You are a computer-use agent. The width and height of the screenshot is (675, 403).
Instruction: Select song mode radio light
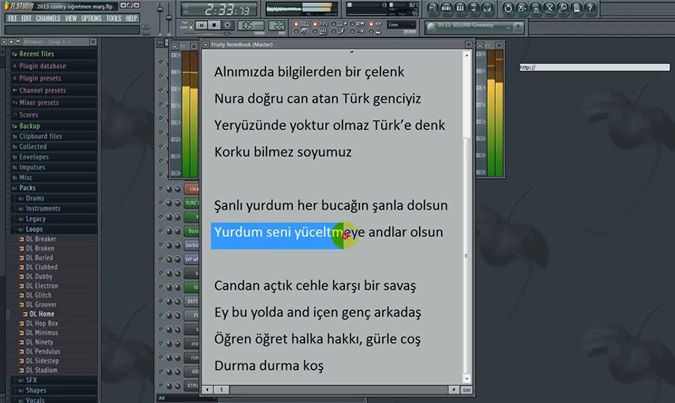pos(191,28)
